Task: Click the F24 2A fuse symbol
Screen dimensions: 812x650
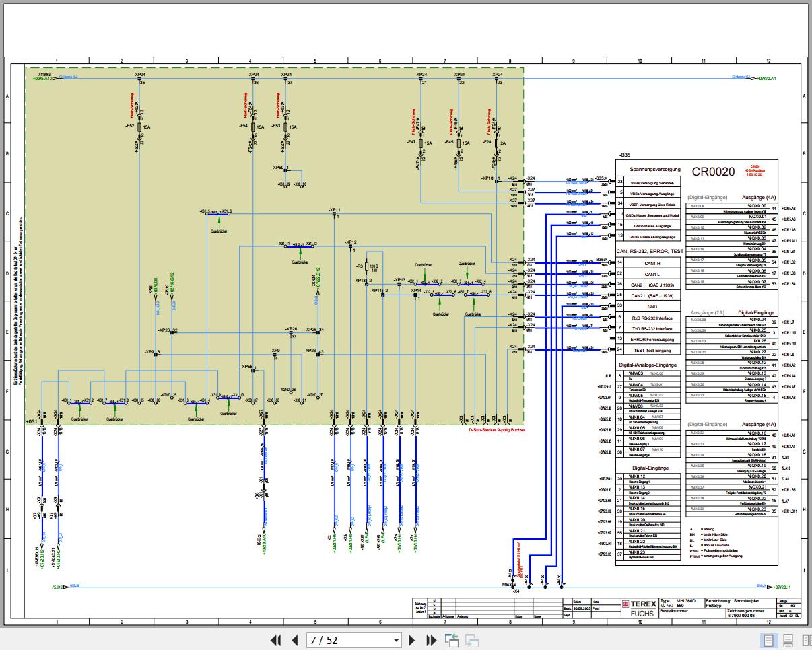Action: pyautogui.click(x=496, y=143)
